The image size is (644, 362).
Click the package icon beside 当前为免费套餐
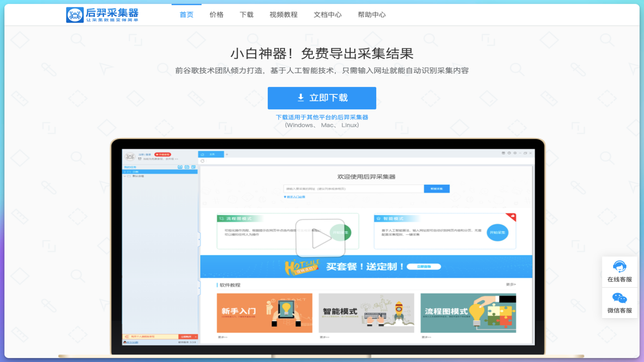pyautogui.click(x=139, y=159)
